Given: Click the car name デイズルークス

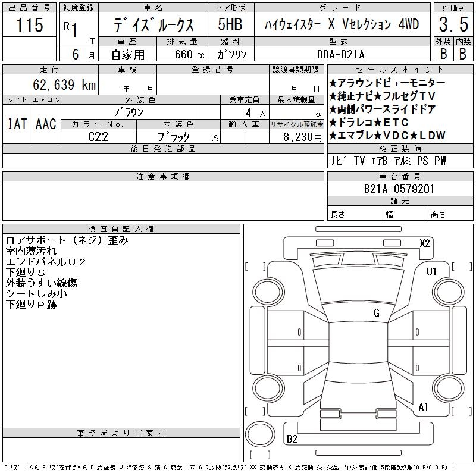Looking at the screenshot, I should (x=154, y=24).
